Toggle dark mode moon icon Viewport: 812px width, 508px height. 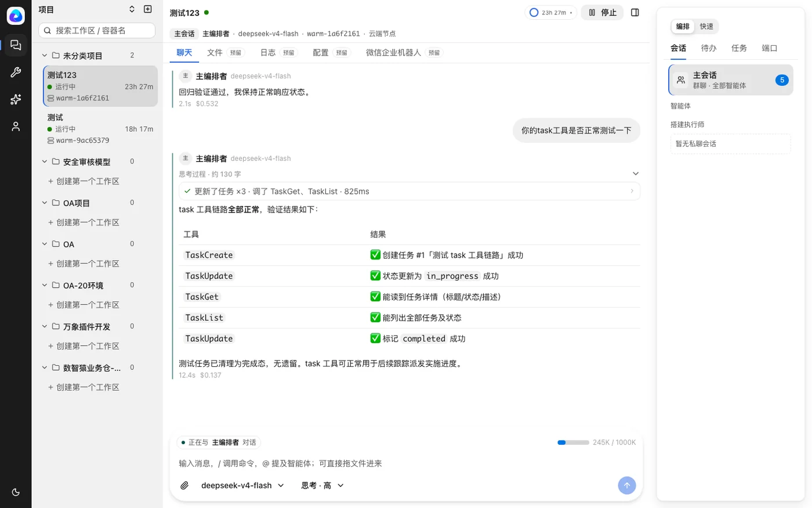16,492
